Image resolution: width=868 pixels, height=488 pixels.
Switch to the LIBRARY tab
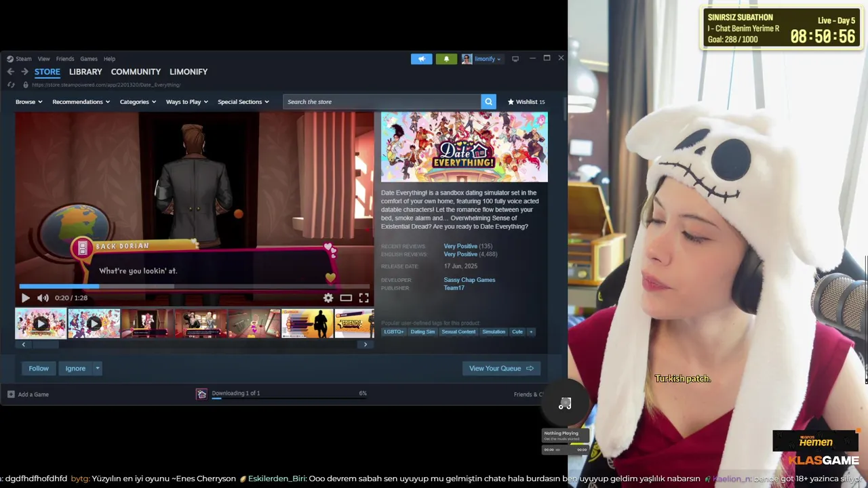click(85, 72)
